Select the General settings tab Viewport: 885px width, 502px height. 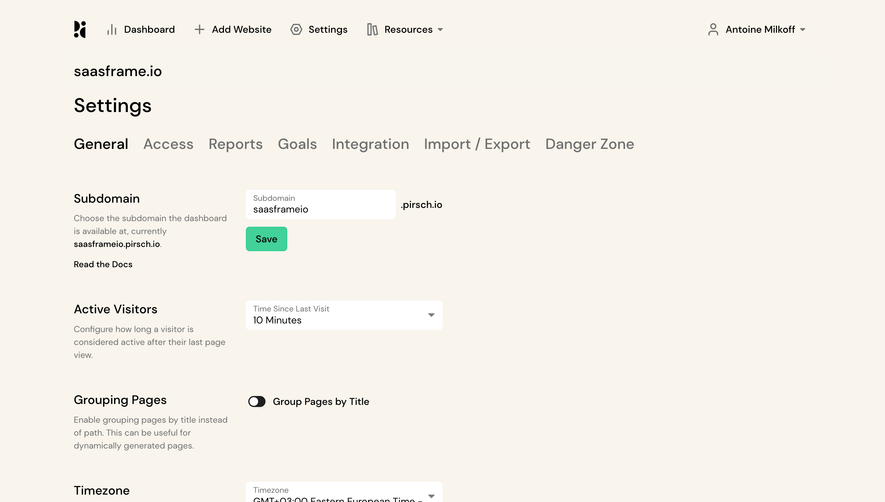click(x=101, y=144)
